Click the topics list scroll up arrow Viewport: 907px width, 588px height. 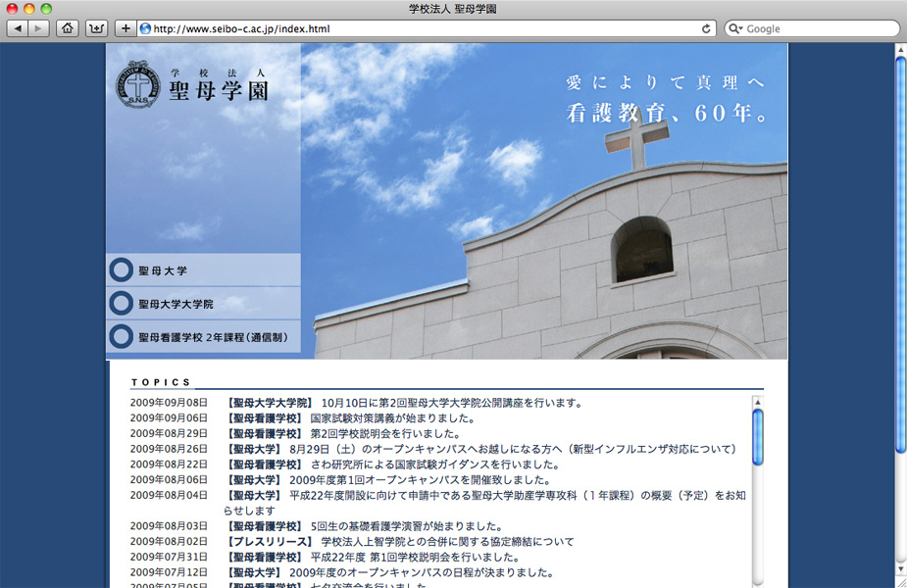click(758, 402)
